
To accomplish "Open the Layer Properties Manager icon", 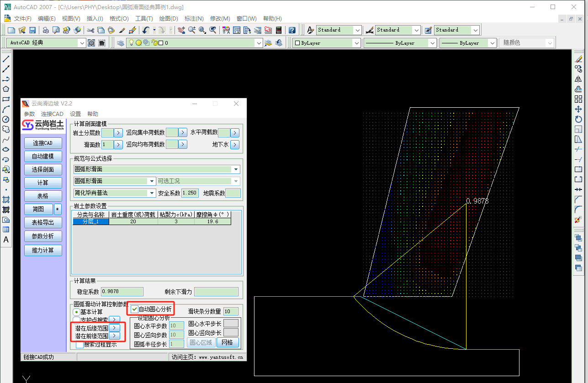I will click(120, 43).
